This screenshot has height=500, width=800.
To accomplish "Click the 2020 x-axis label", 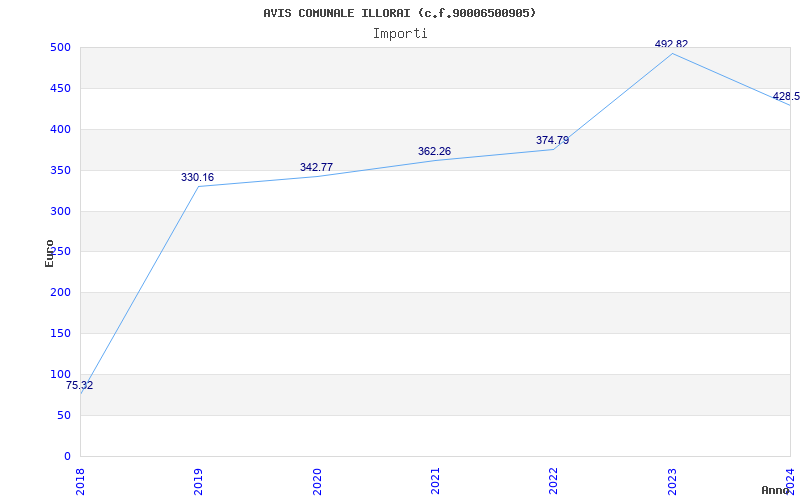I will tap(317, 481).
